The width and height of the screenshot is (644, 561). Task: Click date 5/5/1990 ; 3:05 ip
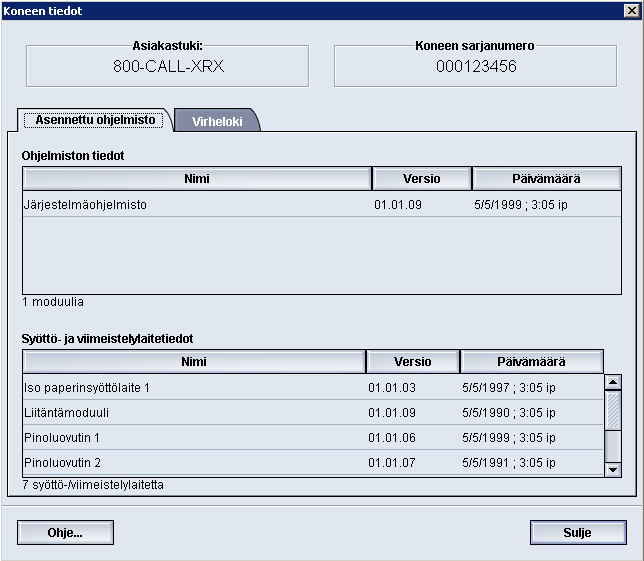click(508, 413)
